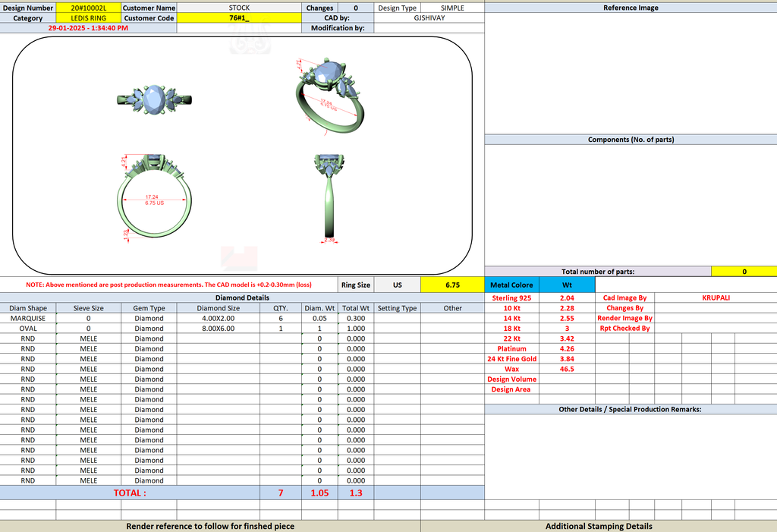Select the 22 Kt weight 3.42
Viewport: 777px width, 532px height.
567,338
